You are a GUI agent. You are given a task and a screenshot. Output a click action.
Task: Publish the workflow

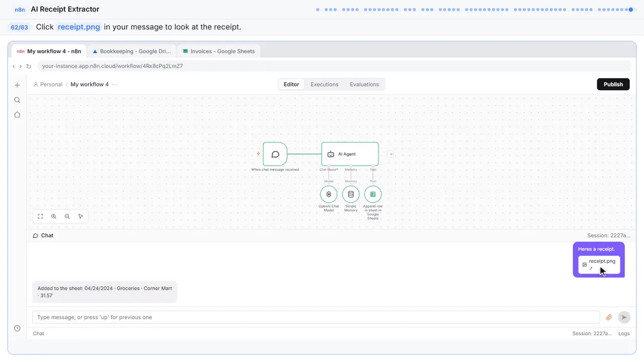[613, 84]
